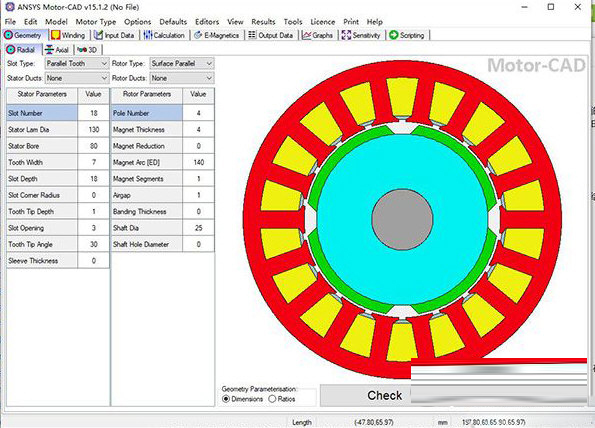Screen dimensions: 595x428
Task: Open the Edit menu
Action: pyautogui.click(x=30, y=22)
